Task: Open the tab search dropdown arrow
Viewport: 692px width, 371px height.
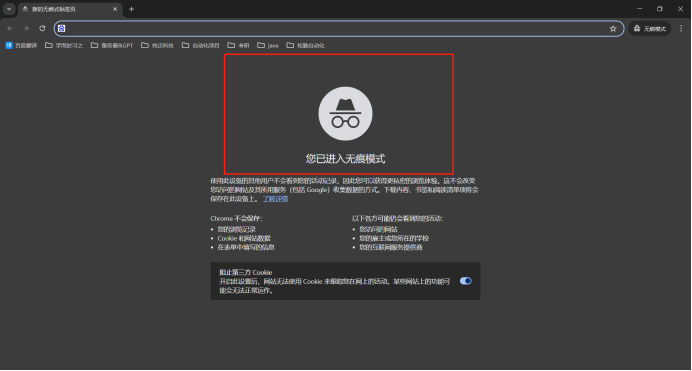Action: click(9, 9)
